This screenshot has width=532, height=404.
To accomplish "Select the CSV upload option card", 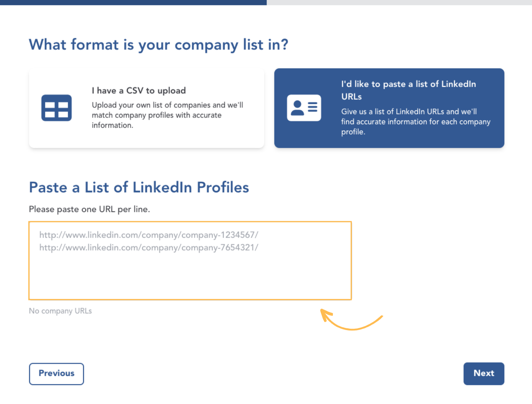I will click(x=147, y=108).
